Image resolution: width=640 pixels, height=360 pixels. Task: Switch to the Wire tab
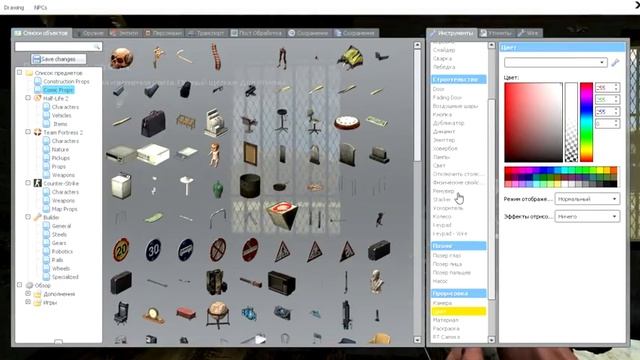tap(528, 33)
